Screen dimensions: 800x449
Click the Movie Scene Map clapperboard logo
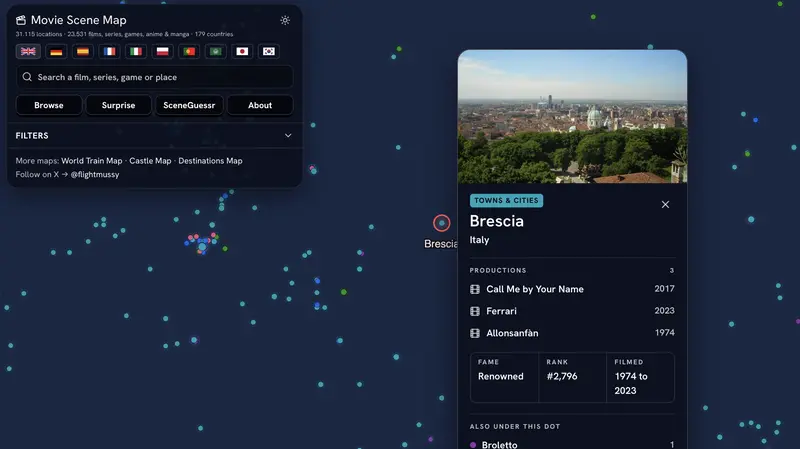point(21,20)
